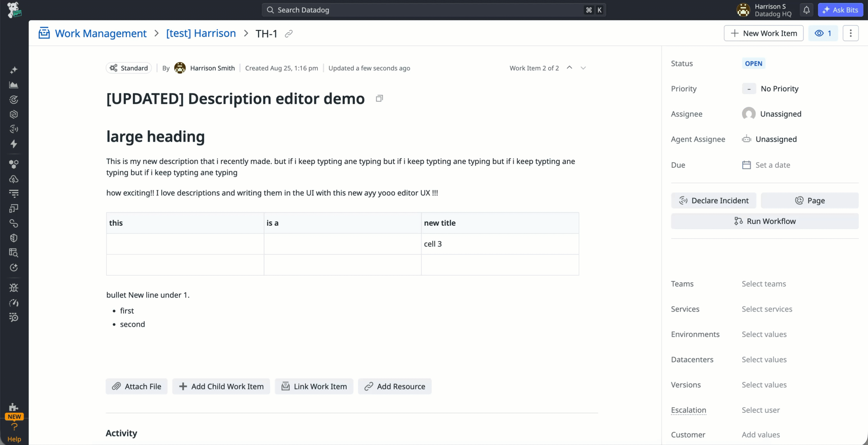Image resolution: width=868 pixels, height=445 pixels.
Task: Open the Select teams field
Action: click(764, 284)
